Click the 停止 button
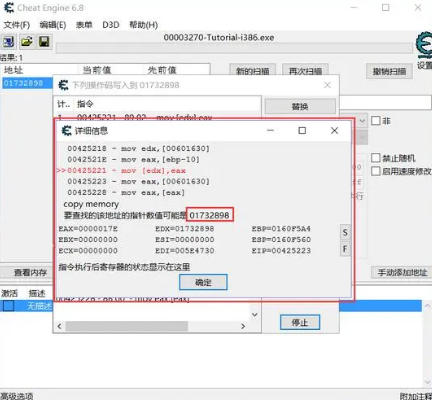 click(300, 322)
